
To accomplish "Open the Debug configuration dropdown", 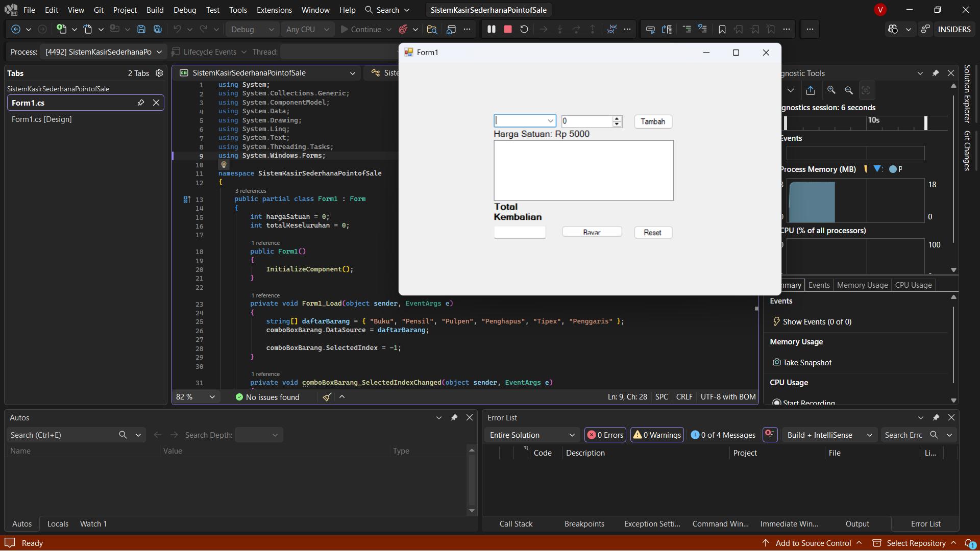I will [x=252, y=30].
